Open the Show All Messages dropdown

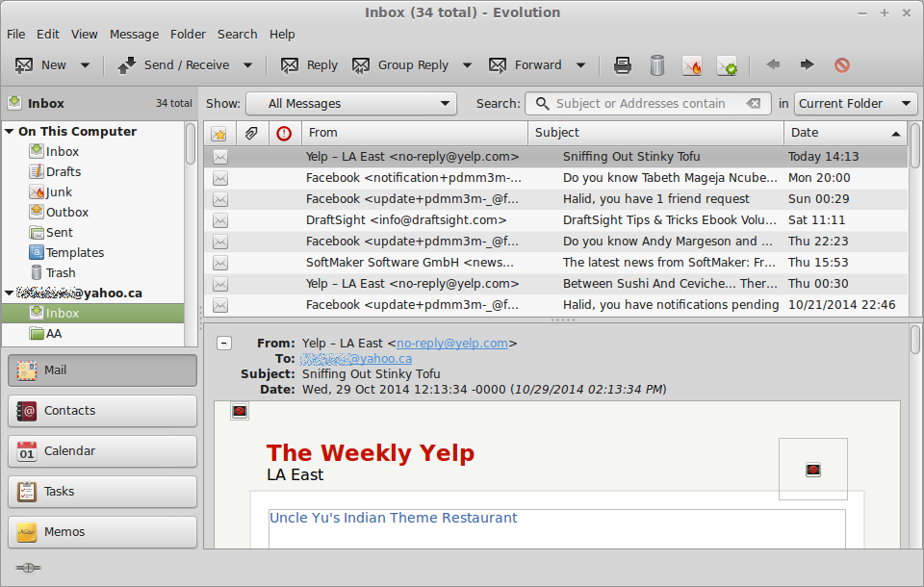(x=351, y=104)
